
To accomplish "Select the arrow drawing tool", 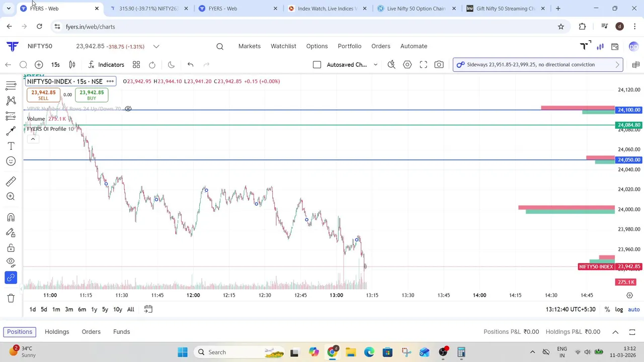I will tap(11, 131).
